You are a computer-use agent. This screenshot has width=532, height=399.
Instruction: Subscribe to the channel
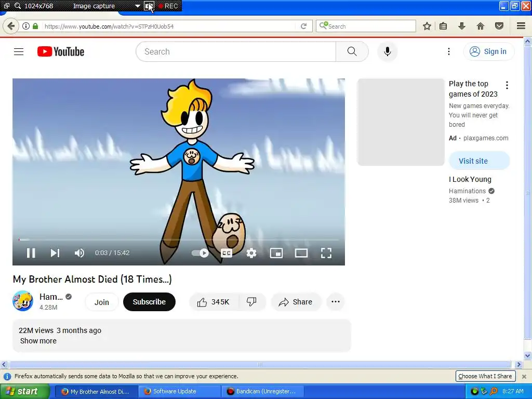149,302
